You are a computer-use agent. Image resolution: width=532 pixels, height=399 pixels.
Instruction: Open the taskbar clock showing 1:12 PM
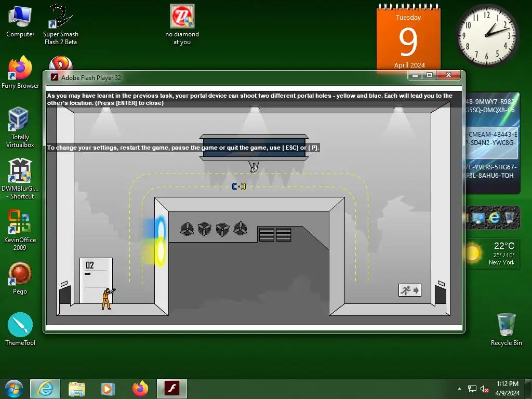coord(507,389)
